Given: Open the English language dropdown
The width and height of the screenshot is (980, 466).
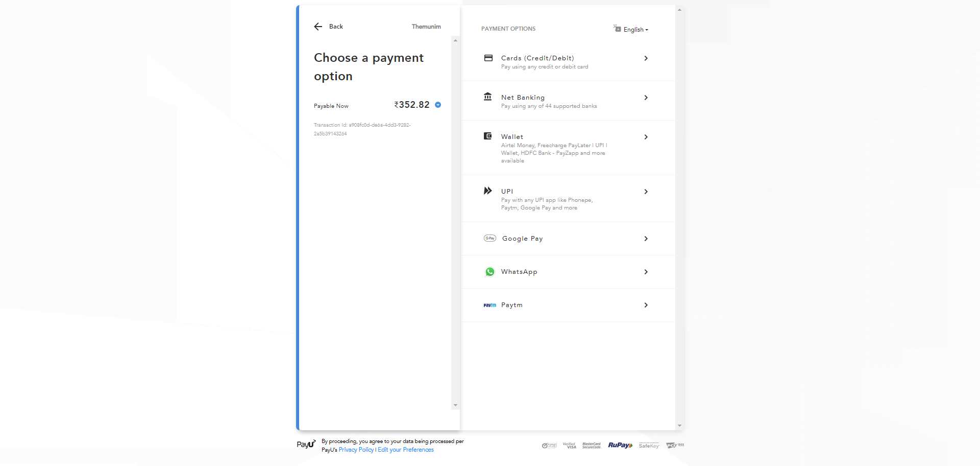Looking at the screenshot, I should (635, 30).
